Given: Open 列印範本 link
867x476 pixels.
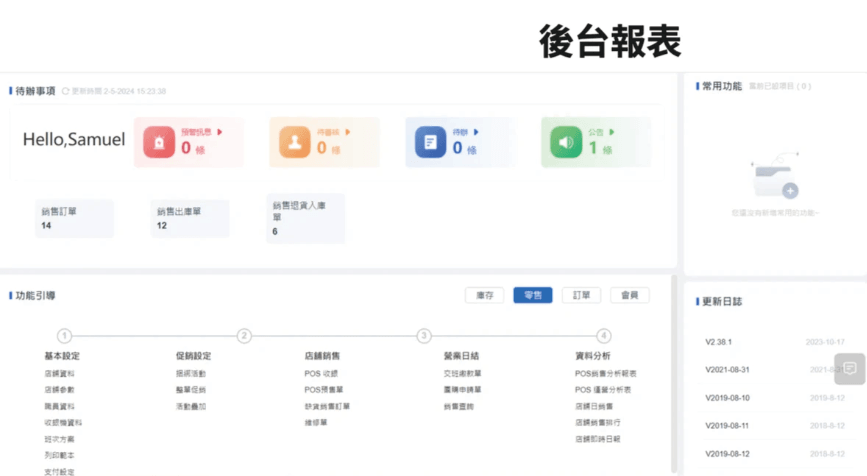Looking at the screenshot, I should (x=59, y=455).
